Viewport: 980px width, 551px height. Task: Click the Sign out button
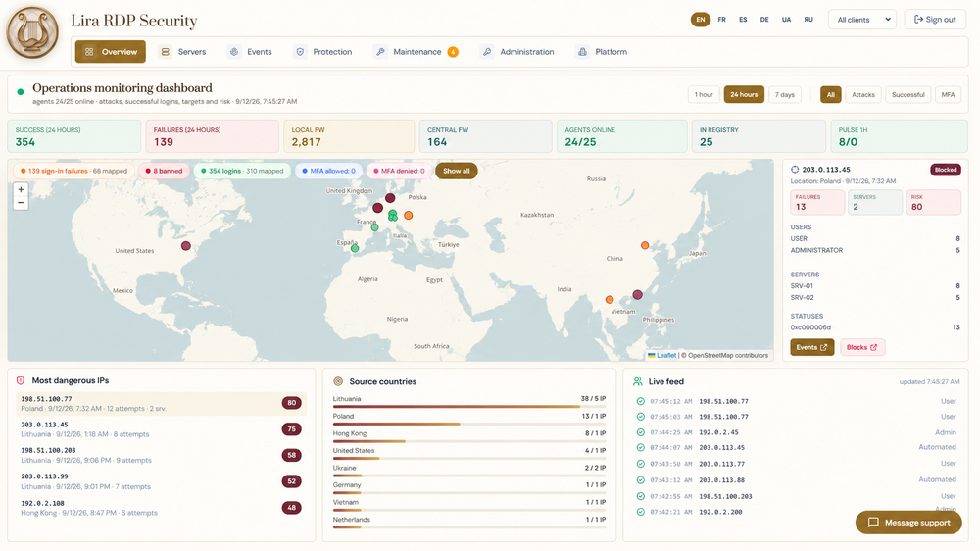click(x=935, y=20)
